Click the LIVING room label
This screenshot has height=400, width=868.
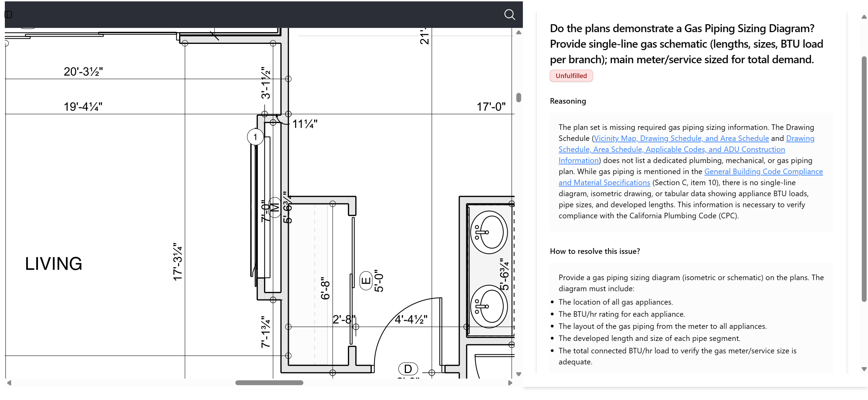coord(54,264)
